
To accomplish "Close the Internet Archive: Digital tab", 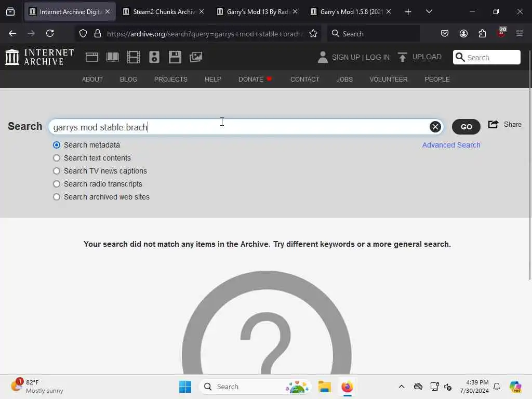I will [x=108, y=11].
